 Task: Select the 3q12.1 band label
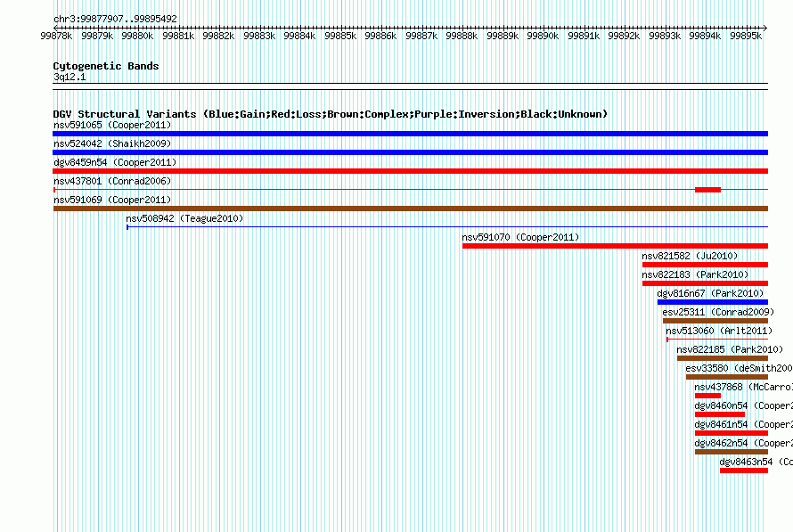click(x=69, y=77)
